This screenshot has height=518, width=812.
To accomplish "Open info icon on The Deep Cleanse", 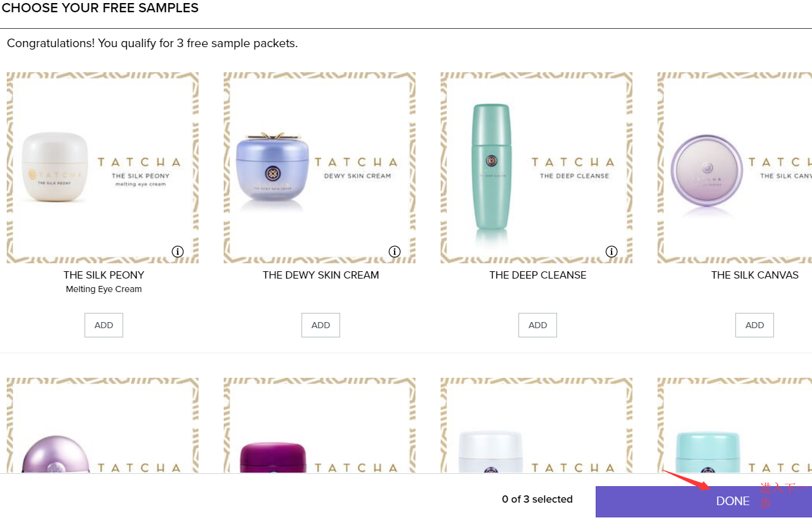I will point(612,252).
